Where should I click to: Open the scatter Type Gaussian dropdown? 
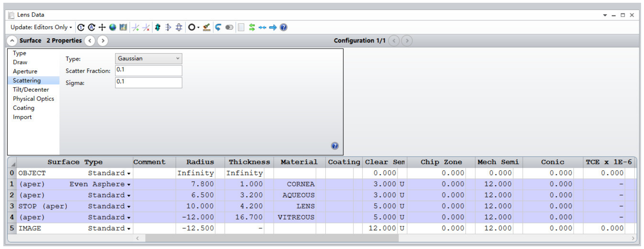point(149,58)
